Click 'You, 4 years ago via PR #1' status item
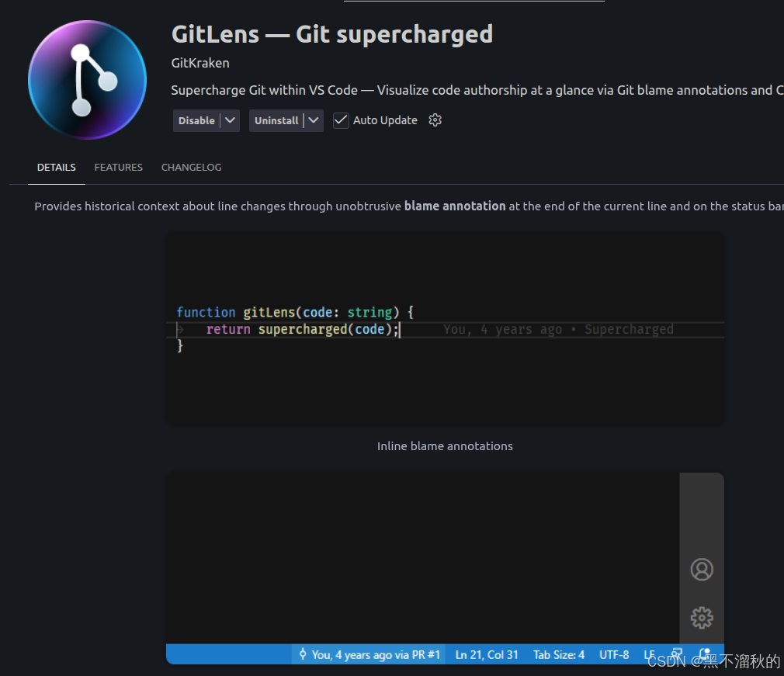 click(370, 654)
